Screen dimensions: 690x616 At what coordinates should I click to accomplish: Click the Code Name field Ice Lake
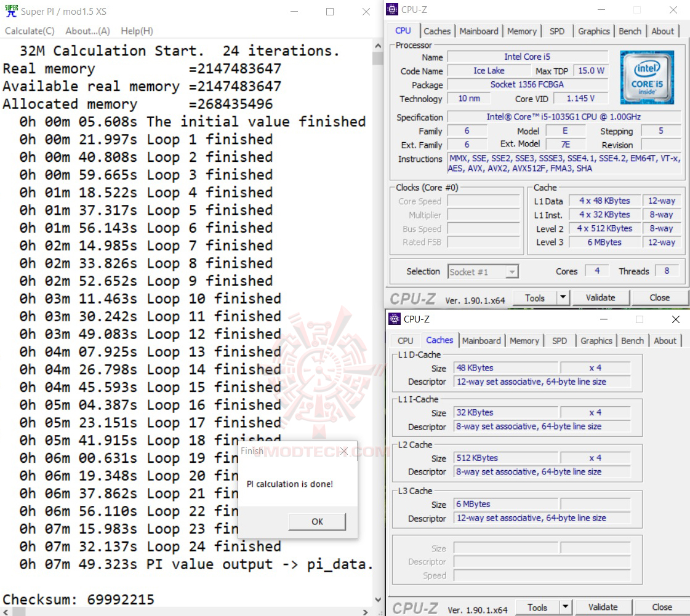pos(489,71)
